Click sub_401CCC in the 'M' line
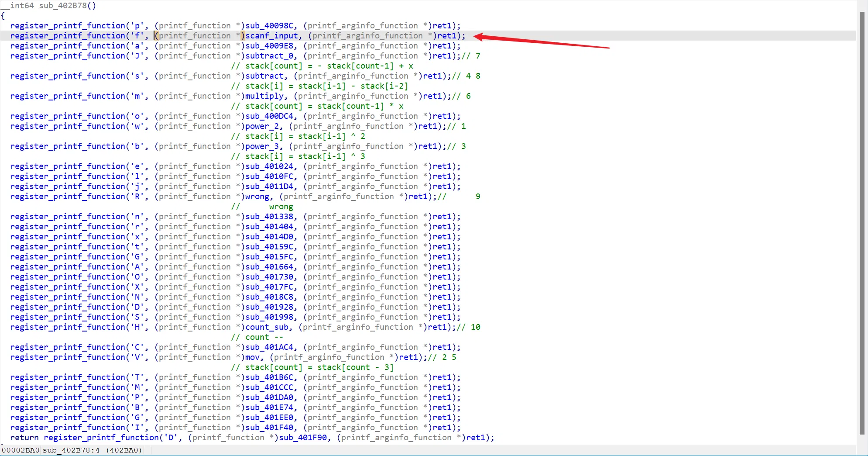The width and height of the screenshot is (868, 456). pos(269,387)
